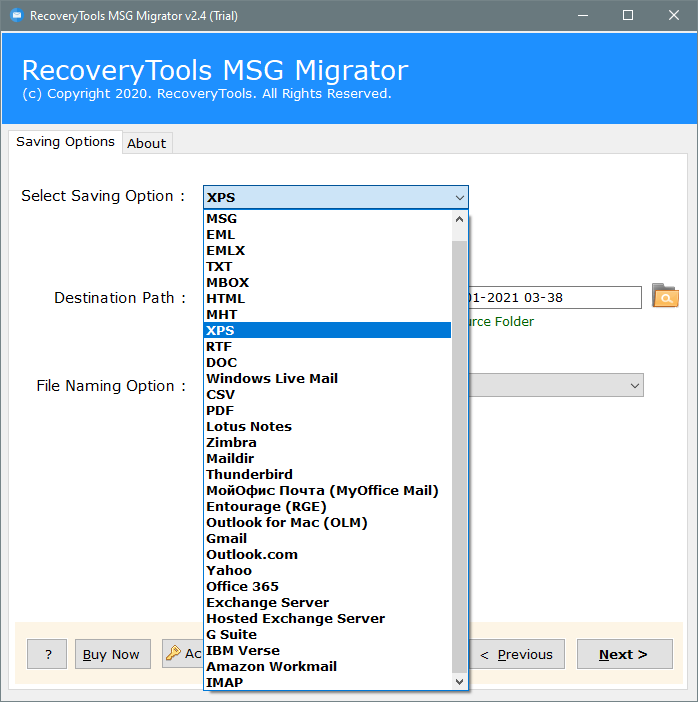Close the MSG Migrator window
The image size is (698, 702).
coord(674,16)
